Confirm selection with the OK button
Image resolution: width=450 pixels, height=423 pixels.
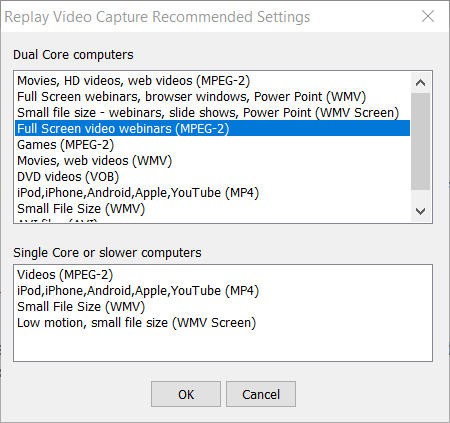pos(186,394)
